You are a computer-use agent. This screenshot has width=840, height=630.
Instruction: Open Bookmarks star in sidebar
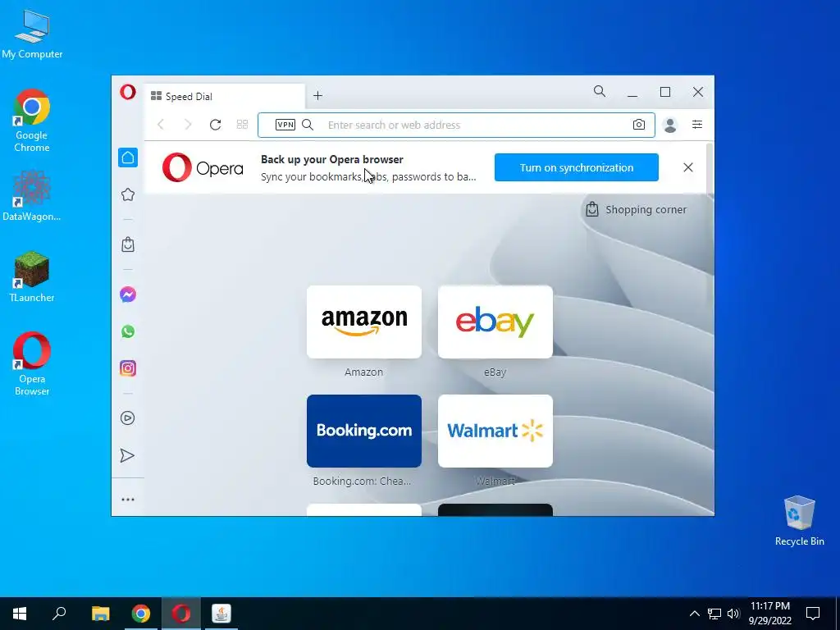128,194
